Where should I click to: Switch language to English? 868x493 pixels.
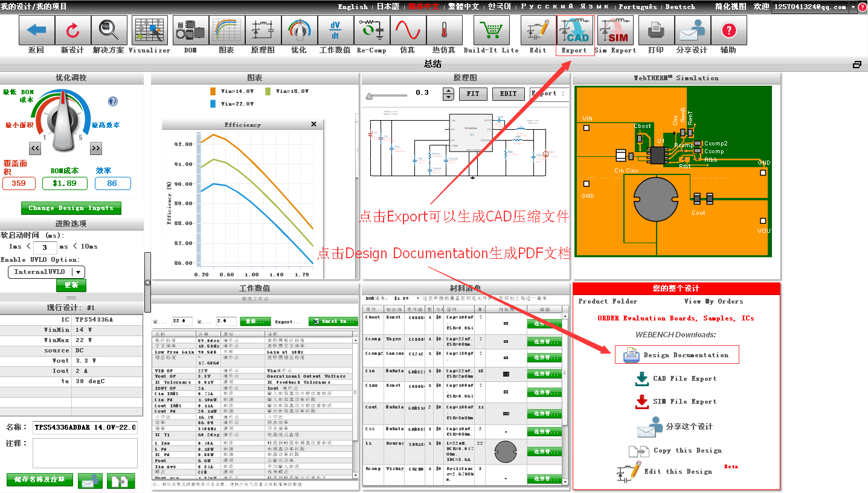click(353, 7)
